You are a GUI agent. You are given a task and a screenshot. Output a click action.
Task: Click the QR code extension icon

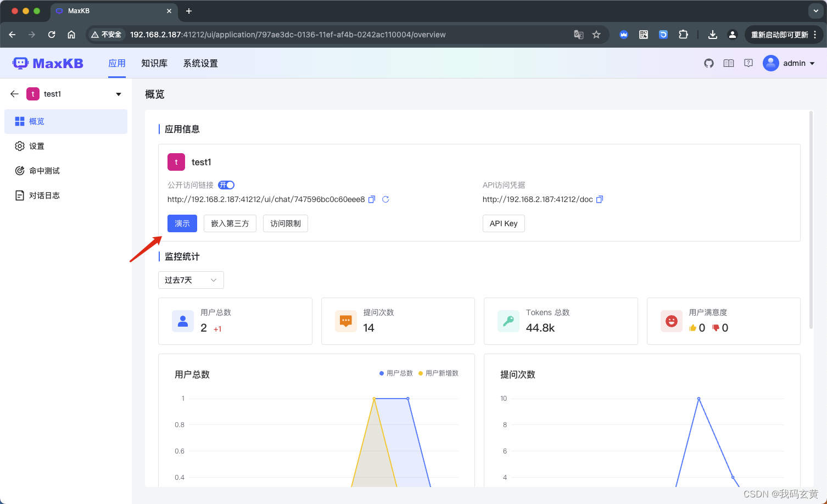click(x=644, y=35)
